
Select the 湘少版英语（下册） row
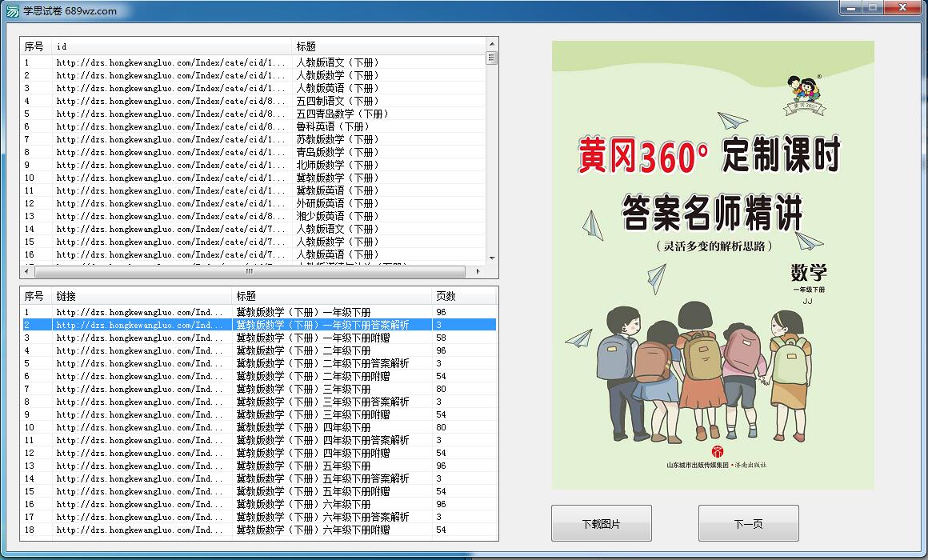tap(254, 216)
